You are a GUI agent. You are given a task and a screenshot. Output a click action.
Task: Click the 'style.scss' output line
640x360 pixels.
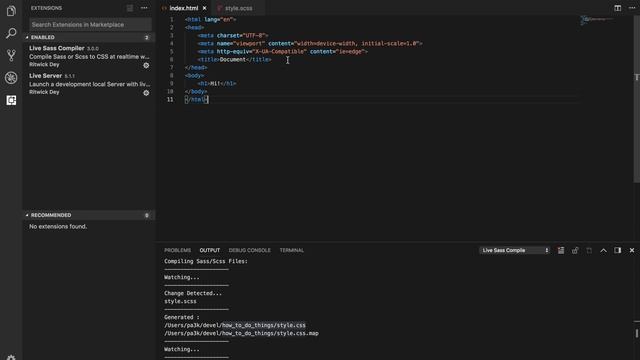[x=180, y=301]
